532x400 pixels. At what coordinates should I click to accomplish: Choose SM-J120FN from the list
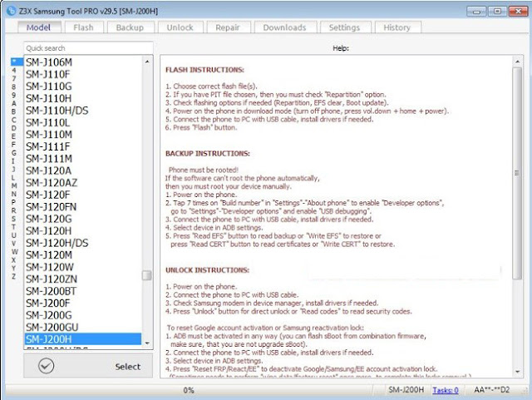coord(83,207)
